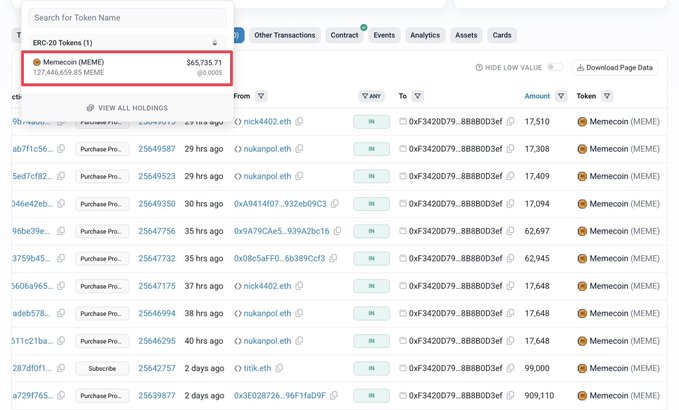Copy the 0x3E028726...96F1faD9F address
The image size is (679, 410).
click(334, 395)
